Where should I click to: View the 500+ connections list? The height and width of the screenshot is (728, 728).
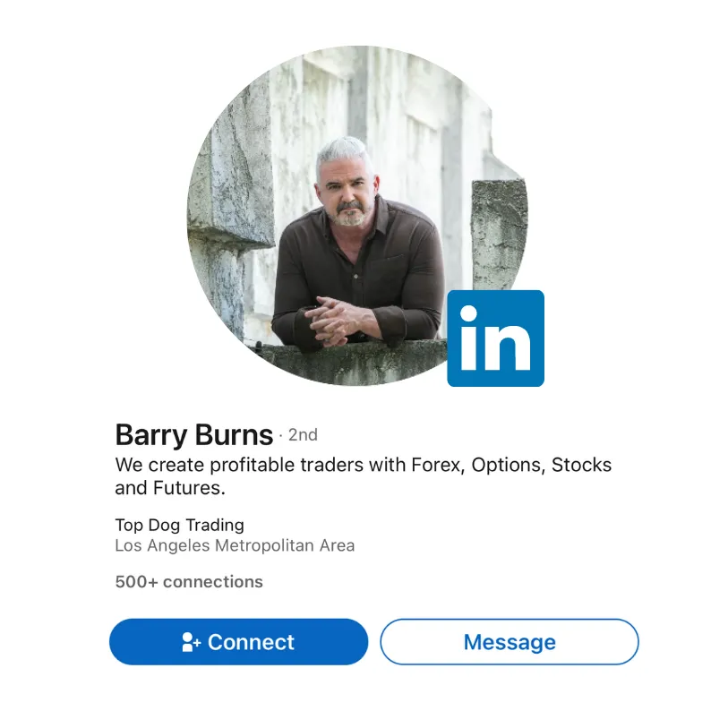click(x=189, y=582)
